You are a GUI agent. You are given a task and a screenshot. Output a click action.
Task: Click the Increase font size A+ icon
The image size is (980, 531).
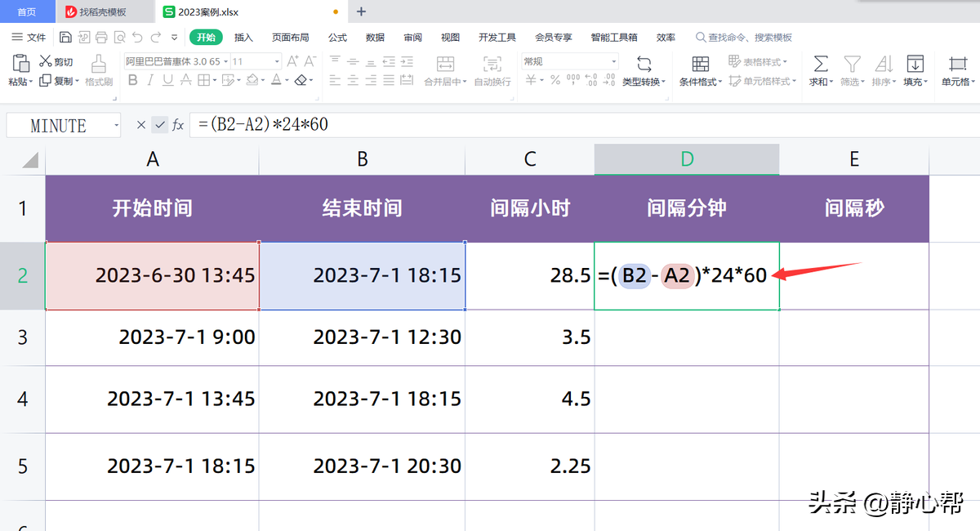292,61
